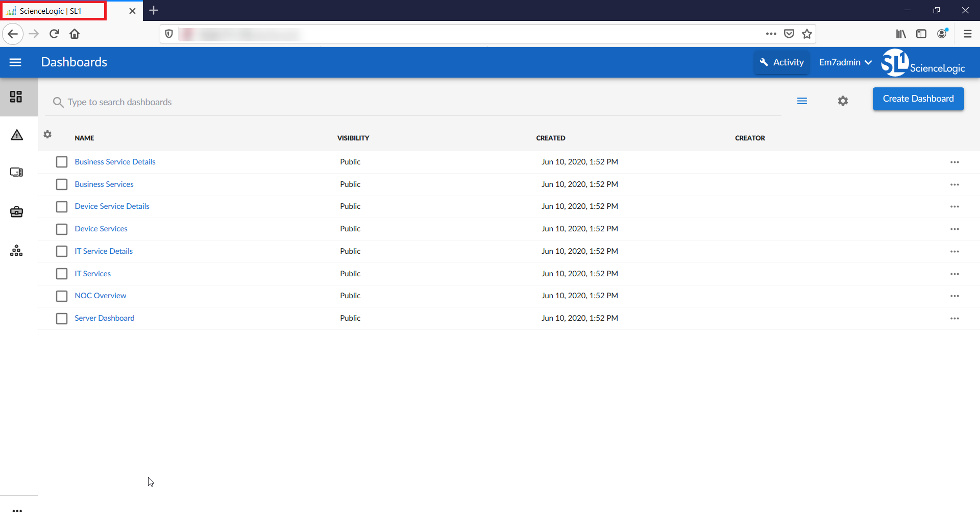
Task: Expand the hamburger navigation menu
Action: (15, 62)
